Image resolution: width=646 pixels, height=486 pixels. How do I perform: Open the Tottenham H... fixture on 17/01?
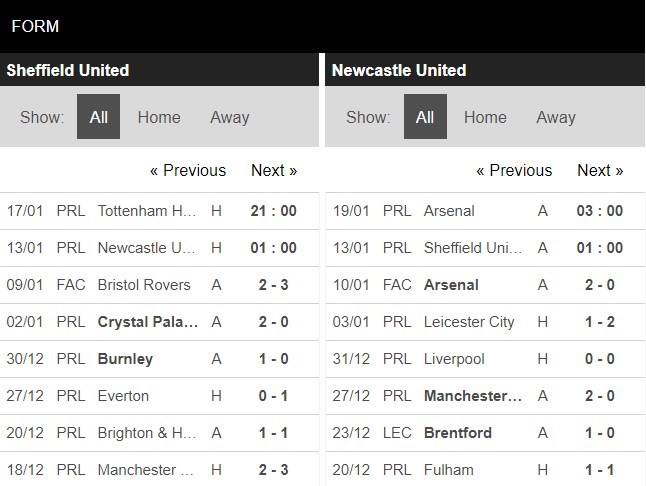[159, 211]
